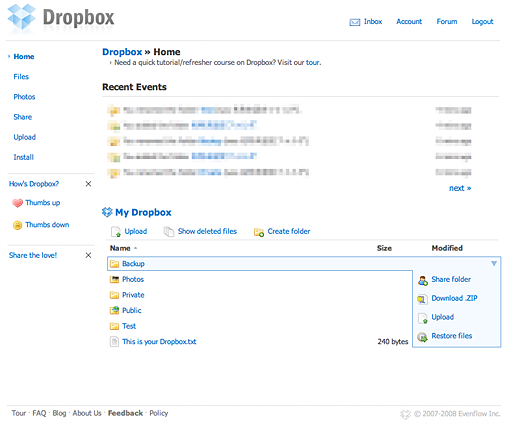
Task: Open the Backup folder name
Action: (x=133, y=264)
